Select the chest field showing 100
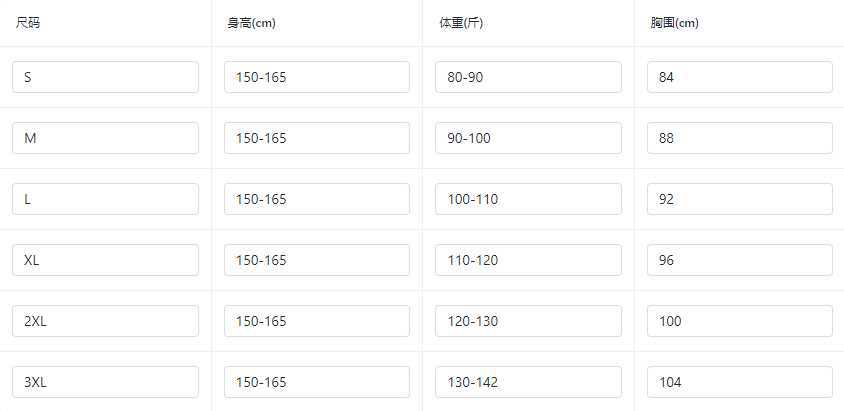The width and height of the screenshot is (844, 411). (x=739, y=321)
